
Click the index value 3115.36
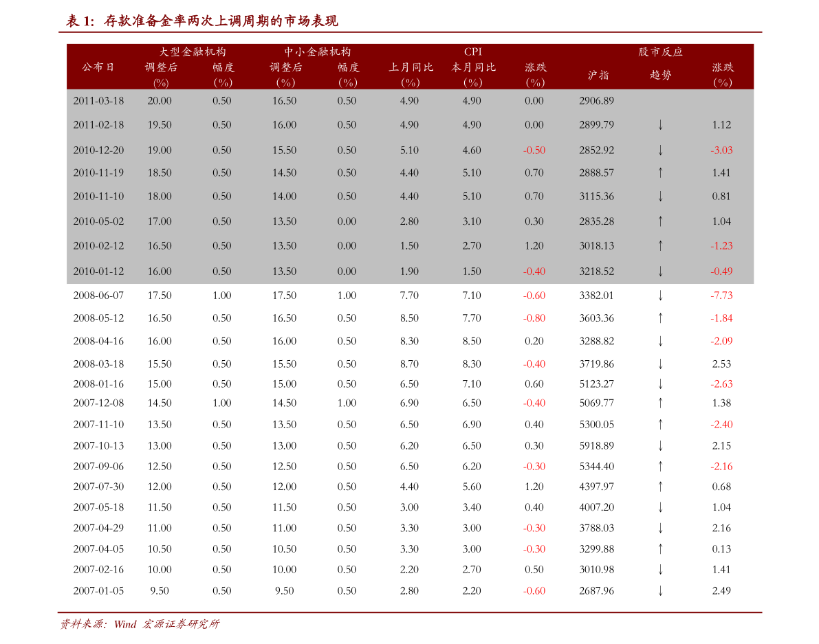pos(596,197)
